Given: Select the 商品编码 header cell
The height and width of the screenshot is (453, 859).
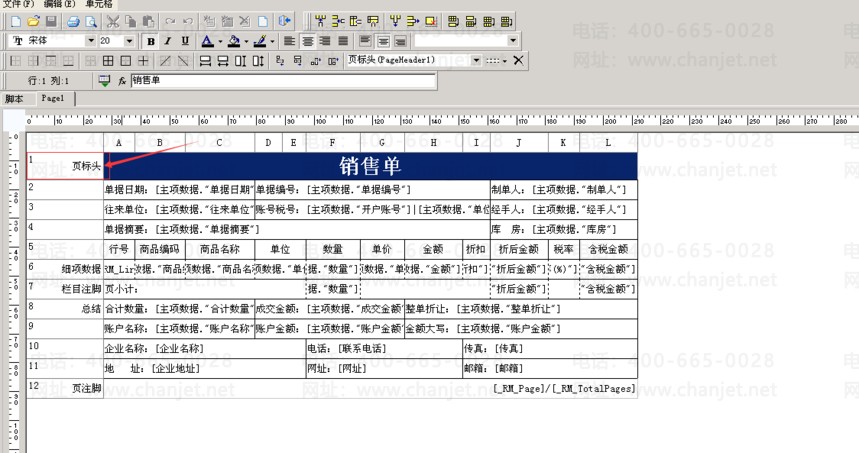Looking at the screenshot, I should tap(159, 249).
